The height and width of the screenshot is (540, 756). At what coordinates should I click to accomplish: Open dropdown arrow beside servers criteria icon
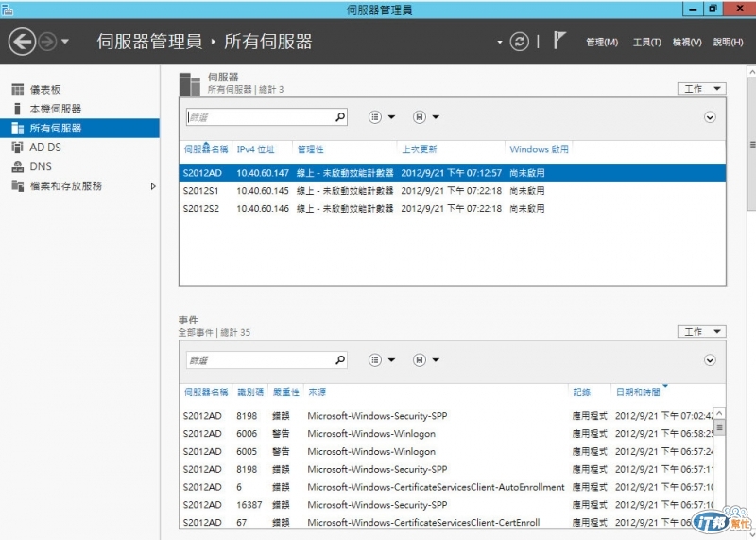(x=391, y=116)
